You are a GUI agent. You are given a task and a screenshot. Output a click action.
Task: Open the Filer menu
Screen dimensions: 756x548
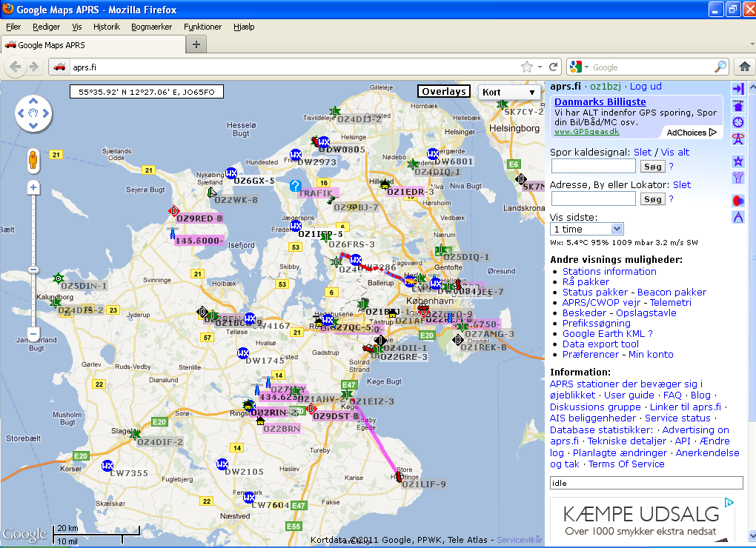(13, 27)
